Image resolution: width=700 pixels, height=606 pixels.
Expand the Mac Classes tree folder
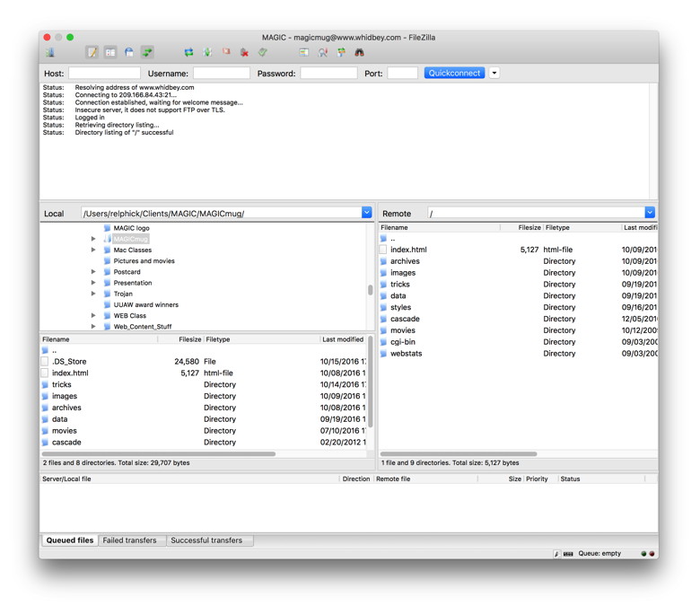coord(93,250)
